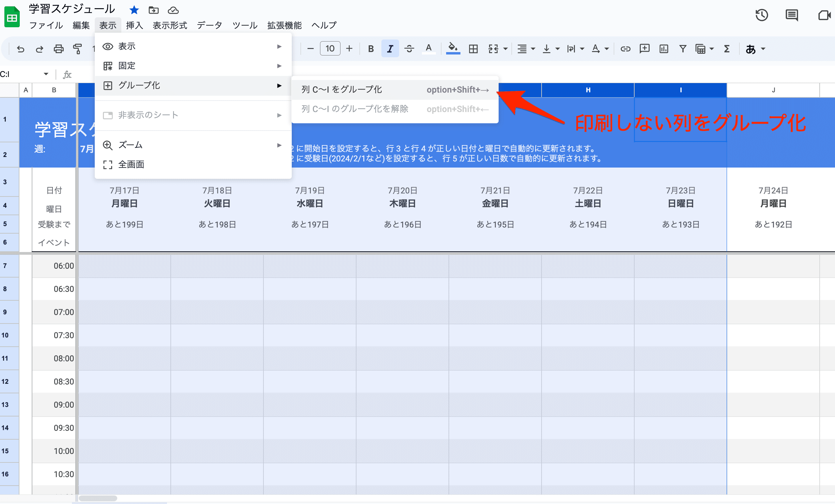Select column H header
835x504 pixels.
[x=588, y=90]
